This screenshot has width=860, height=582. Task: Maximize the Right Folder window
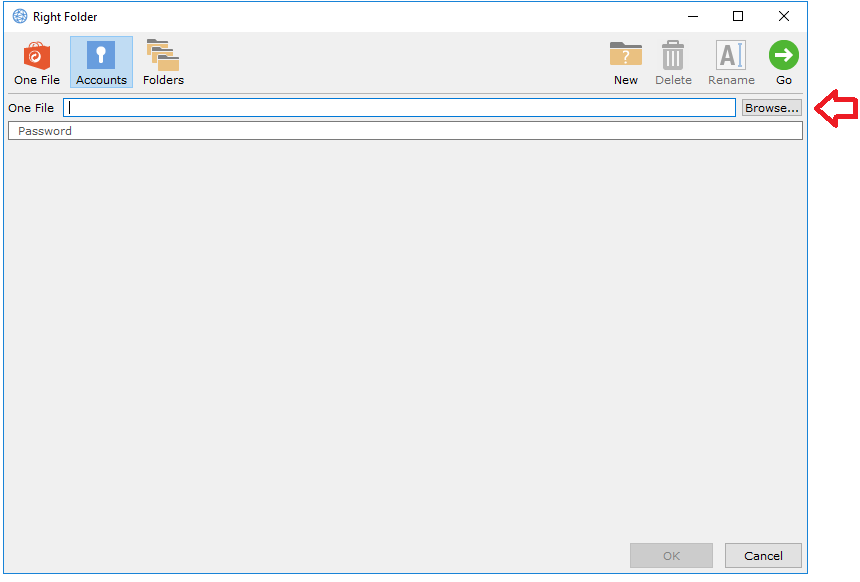[x=738, y=16]
